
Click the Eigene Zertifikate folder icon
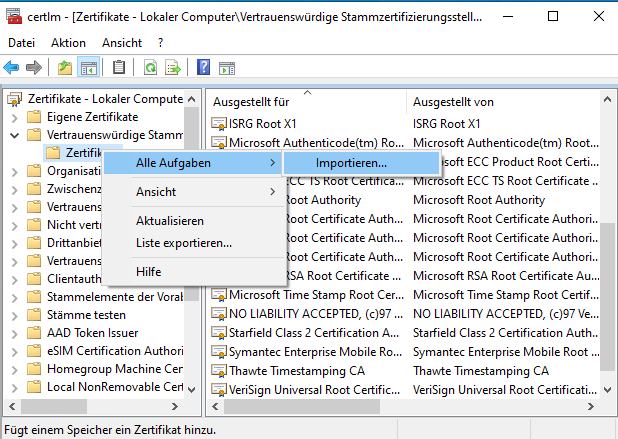click(x=34, y=117)
